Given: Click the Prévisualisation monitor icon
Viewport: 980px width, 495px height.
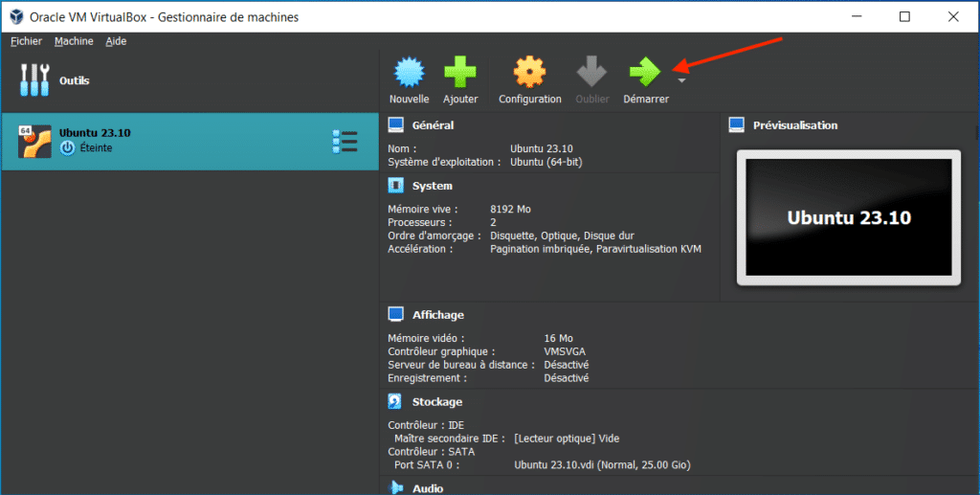Looking at the screenshot, I should pyautogui.click(x=737, y=125).
